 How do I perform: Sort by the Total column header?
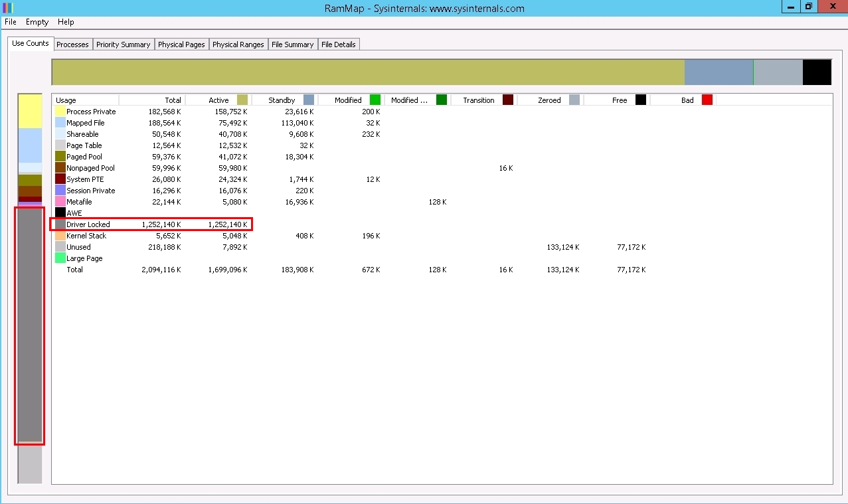[x=152, y=100]
